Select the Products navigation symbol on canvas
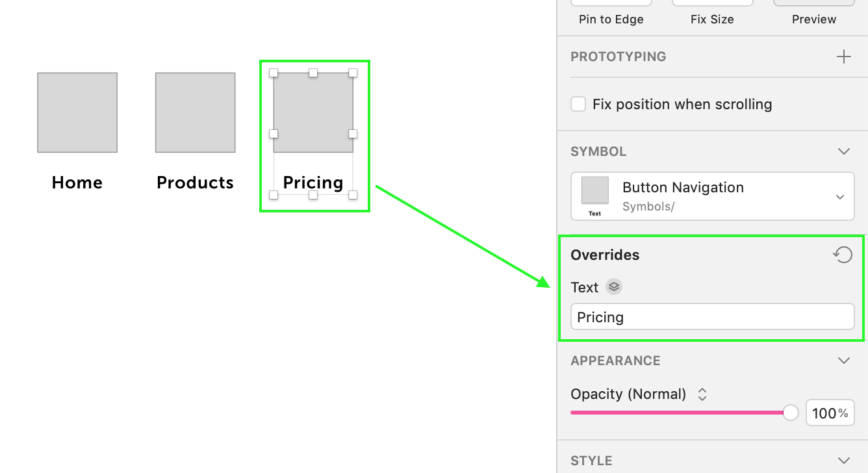 [195, 112]
